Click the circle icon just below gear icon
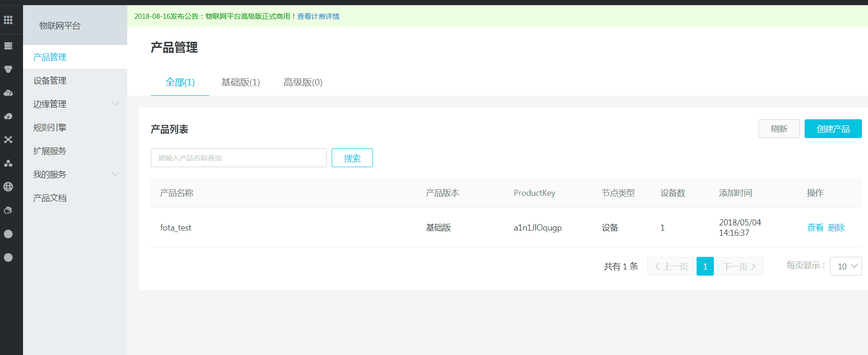 click(8, 234)
